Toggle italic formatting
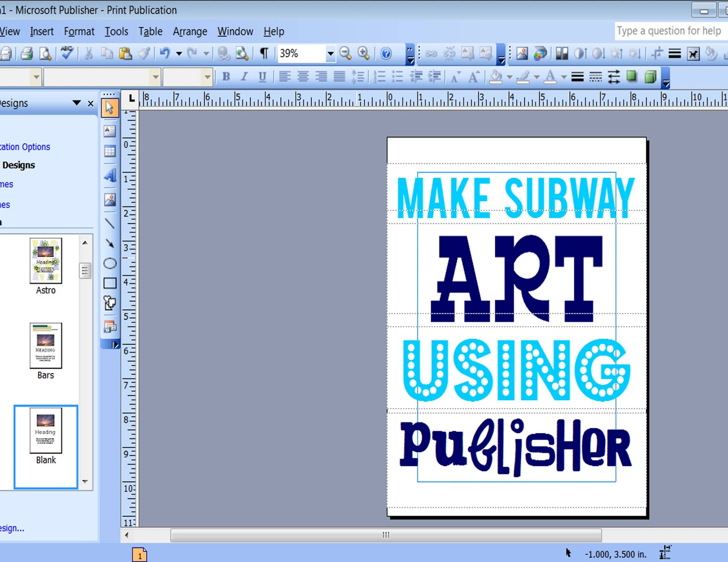 point(244,77)
